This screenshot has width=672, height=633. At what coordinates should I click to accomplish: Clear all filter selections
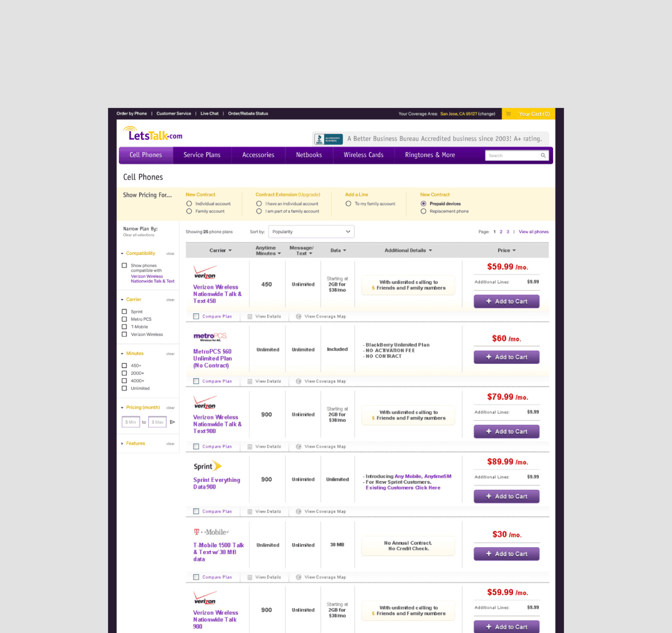tap(139, 235)
